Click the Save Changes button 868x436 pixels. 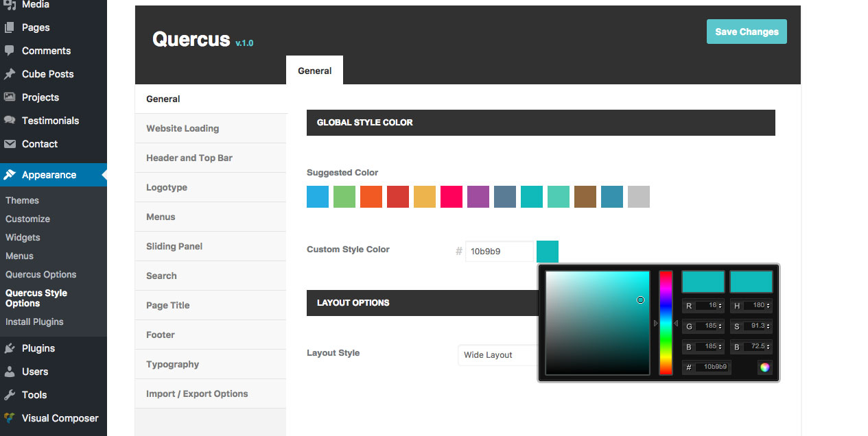click(x=747, y=32)
